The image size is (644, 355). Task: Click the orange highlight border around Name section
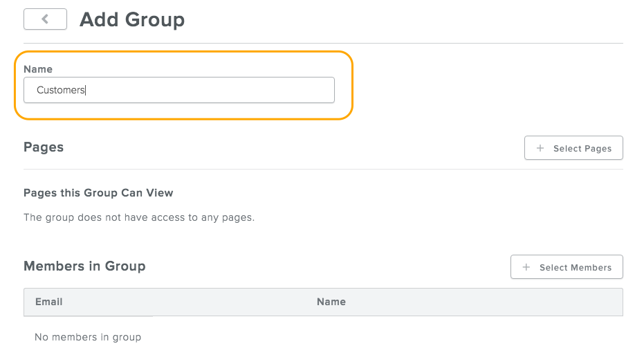click(x=353, y=85)
